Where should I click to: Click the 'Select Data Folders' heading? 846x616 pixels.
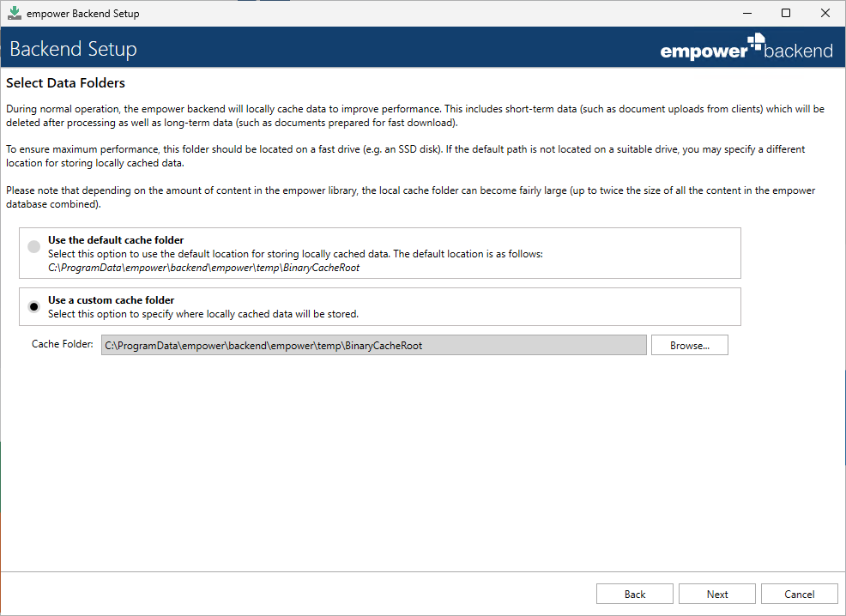point(66,83)
